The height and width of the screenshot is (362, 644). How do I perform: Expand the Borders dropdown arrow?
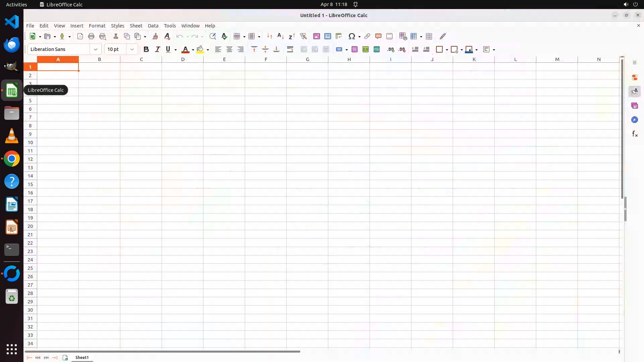coord(447,50)
